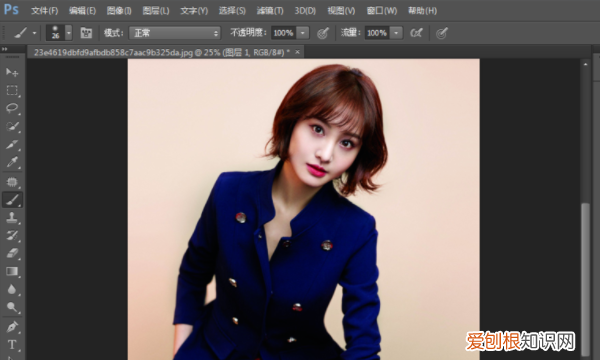Image resolution: width=600 pixels, height=360 pixels.
Task: Select the Pen tool
Action: [x=12, y=327]
